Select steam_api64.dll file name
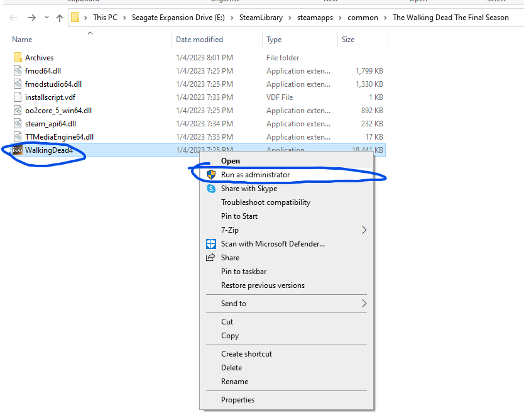This screenshot has height=420, width=524. point(50,123)
